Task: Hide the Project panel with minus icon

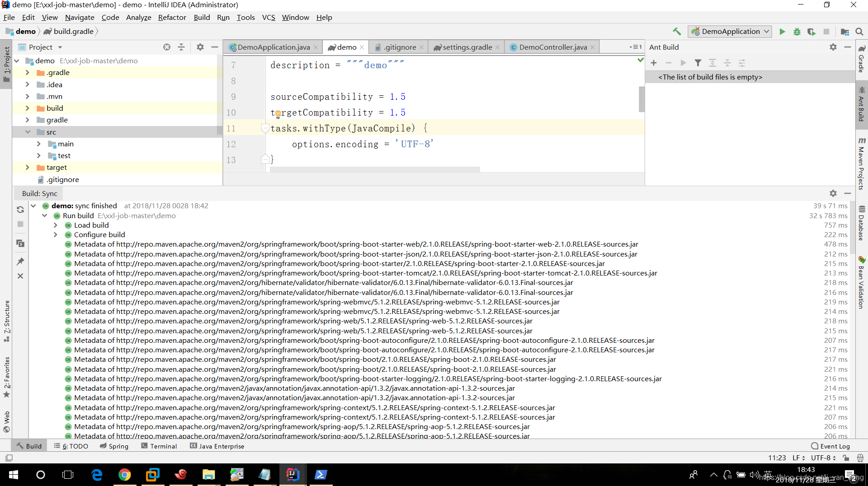Action: click(215, 47)
